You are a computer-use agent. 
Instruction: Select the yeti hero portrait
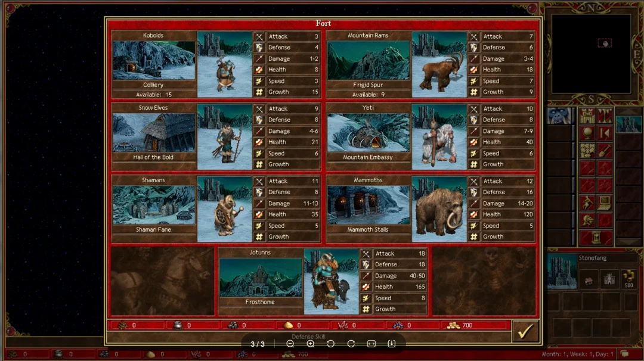pos(559,116)
